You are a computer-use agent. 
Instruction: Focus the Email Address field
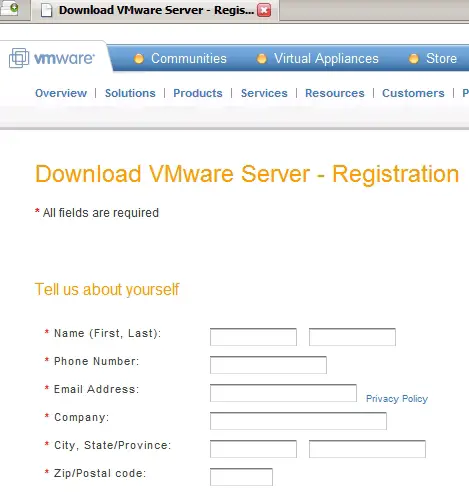[x=283, y=393]
